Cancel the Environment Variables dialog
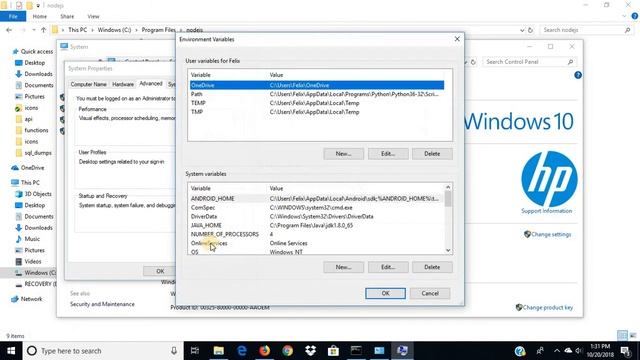This screenshot has height=360, width=640. click(x=430, y=293)
